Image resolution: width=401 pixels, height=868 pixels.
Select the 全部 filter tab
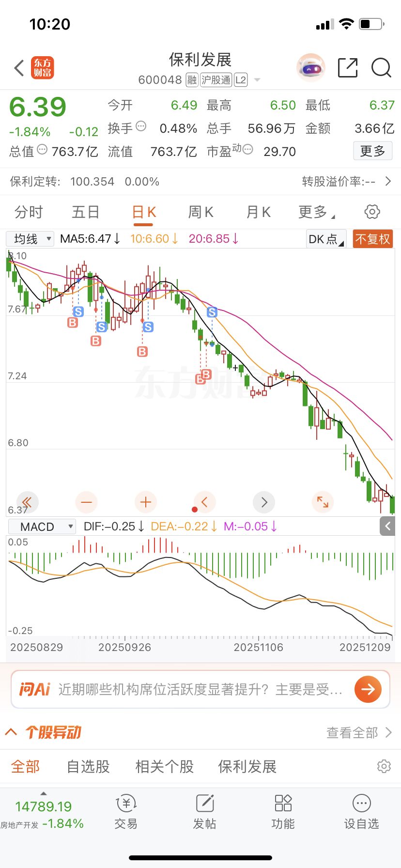(x=26, y=767)
